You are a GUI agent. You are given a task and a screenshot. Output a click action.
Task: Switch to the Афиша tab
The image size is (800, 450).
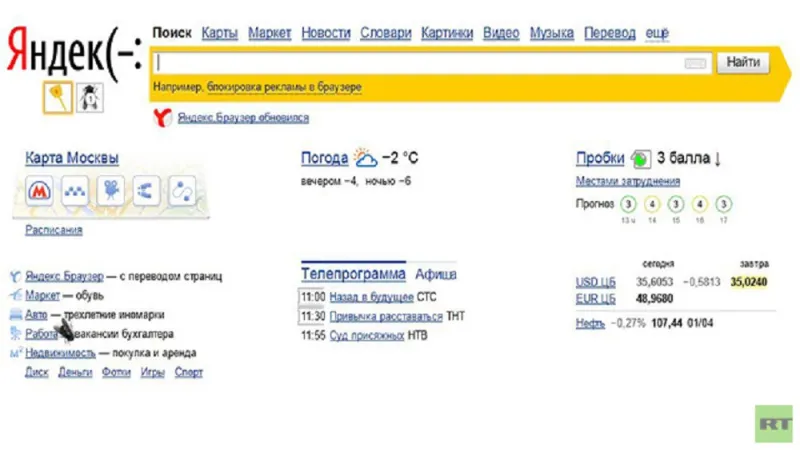(x=436, y=274)
